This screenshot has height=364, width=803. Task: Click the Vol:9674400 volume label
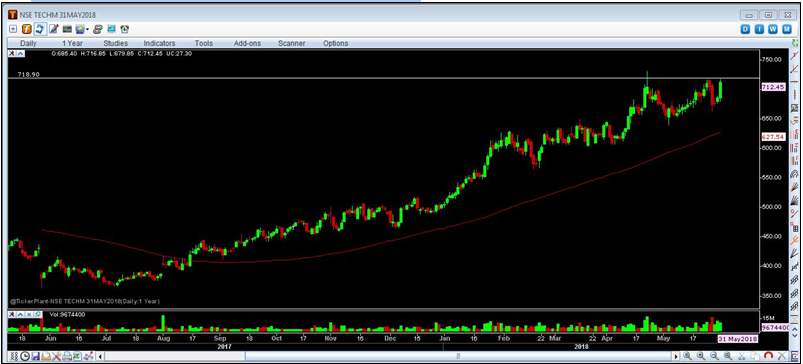(x=67, y=314)
